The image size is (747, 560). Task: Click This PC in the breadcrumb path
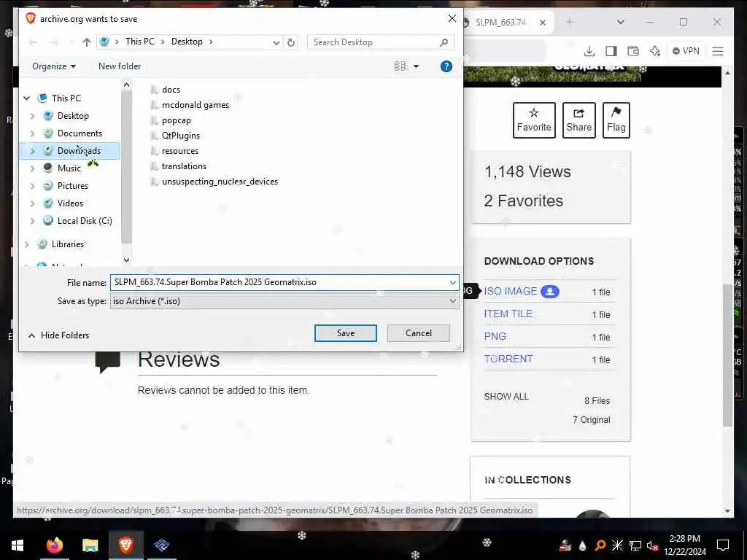(x=139, y=42)
